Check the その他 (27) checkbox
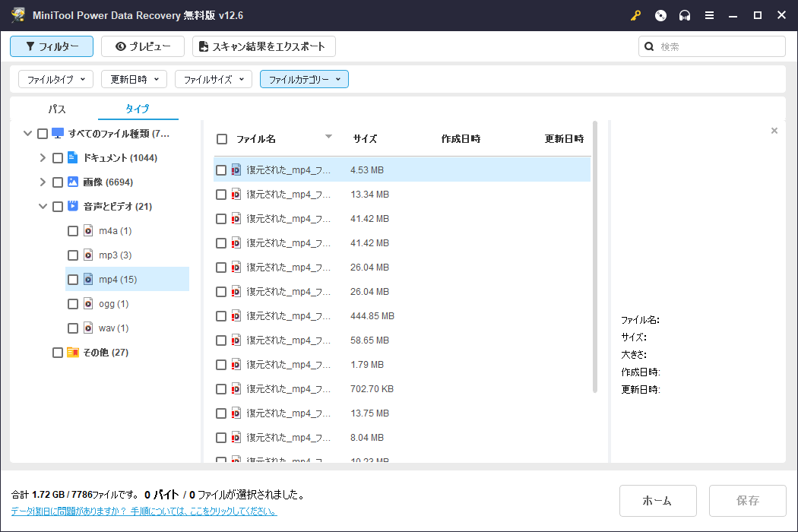The width and height of the screenshot is (798, 532). pos(58,353)
